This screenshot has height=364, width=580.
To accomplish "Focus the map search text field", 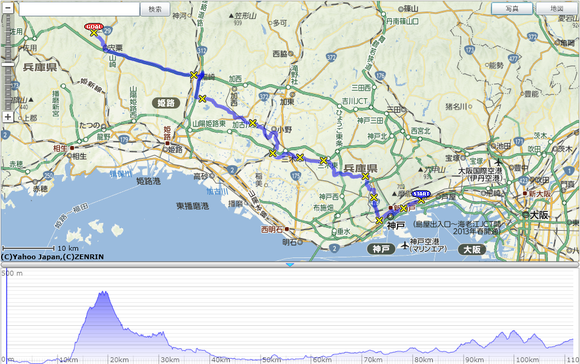I will (x=80, y=9).
